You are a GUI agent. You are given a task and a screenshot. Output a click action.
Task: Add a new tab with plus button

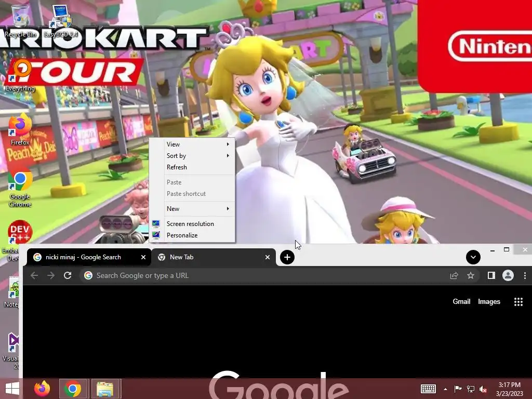click(287, 257)
